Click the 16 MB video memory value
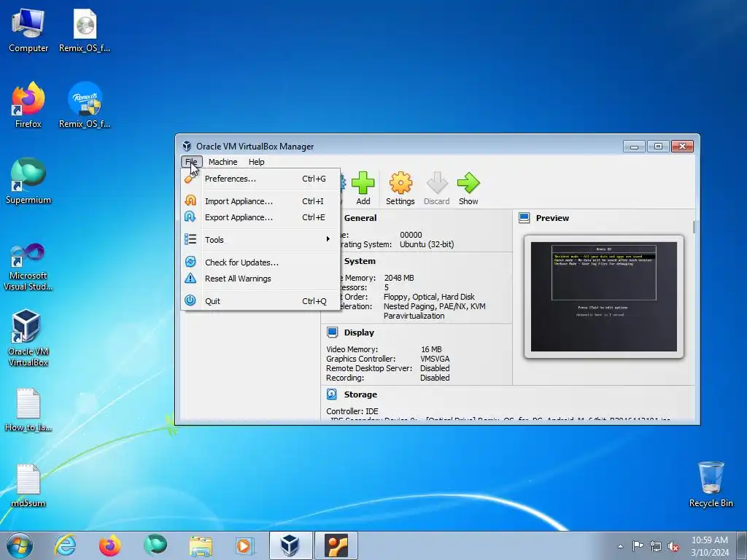Viewport: 747px width, 560px height. (x=431, y=349)
